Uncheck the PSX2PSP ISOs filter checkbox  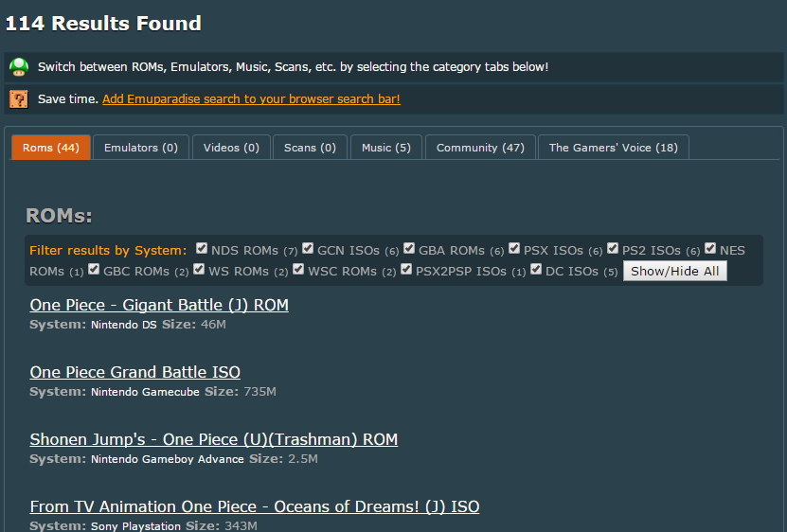pos(406,269)
